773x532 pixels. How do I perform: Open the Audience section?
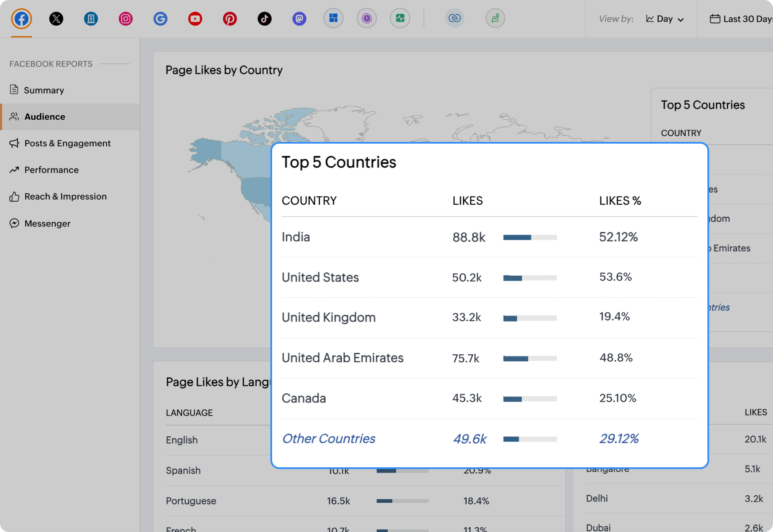(x=44, y=117)
